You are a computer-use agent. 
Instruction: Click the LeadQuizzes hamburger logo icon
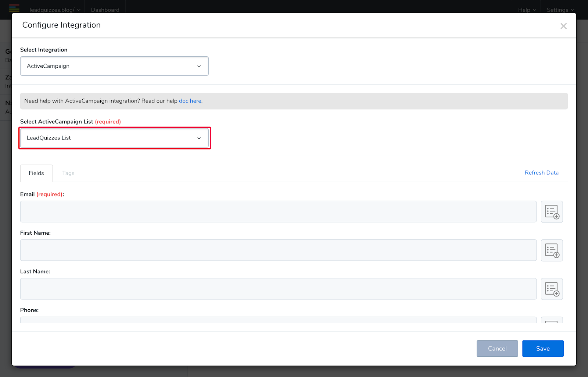pos(14,8)
